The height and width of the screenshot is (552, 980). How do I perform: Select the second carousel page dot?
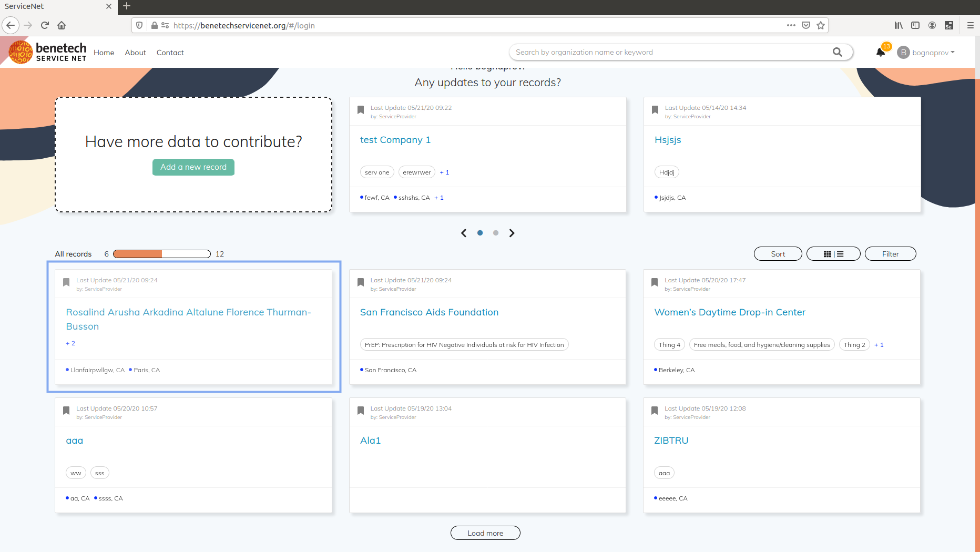point(495,233)
